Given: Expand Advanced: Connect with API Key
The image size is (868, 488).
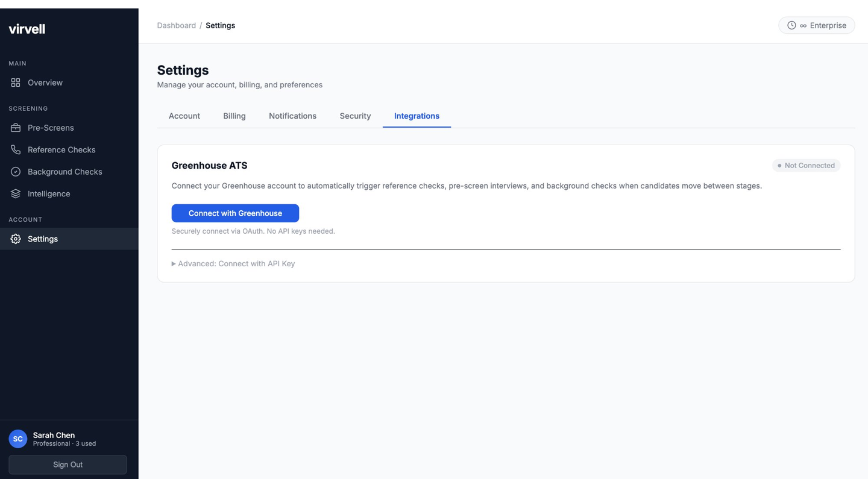Looking at the screenshot, I should [233, 263].
